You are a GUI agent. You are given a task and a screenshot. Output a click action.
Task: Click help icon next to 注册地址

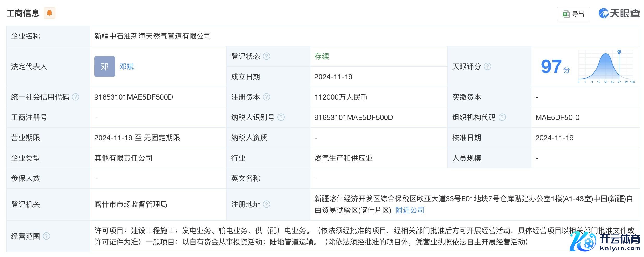tap(266, 204)
